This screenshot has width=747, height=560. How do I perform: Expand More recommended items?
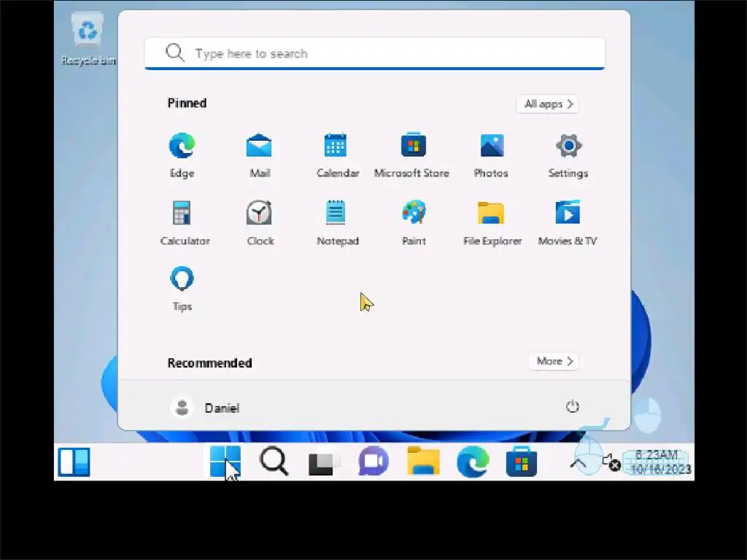[554, 362]
